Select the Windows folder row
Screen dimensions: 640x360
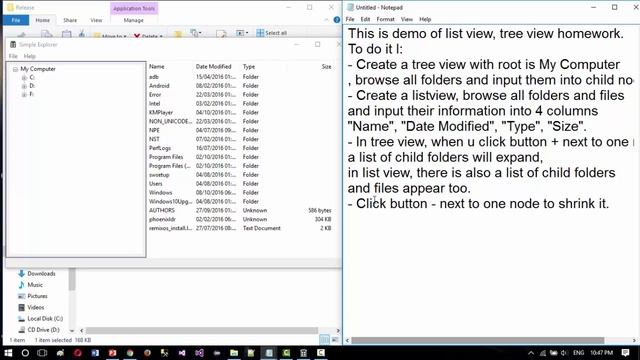(x=240, y=193)
